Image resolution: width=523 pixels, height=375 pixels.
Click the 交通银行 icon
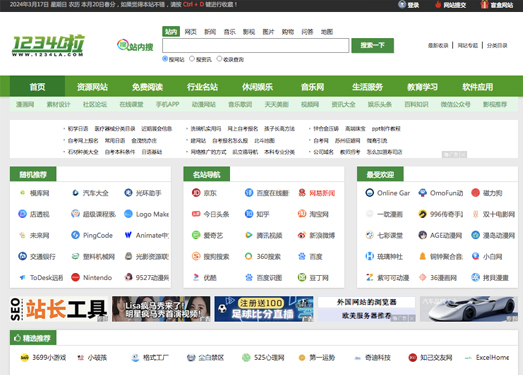(x=22, y=256)
